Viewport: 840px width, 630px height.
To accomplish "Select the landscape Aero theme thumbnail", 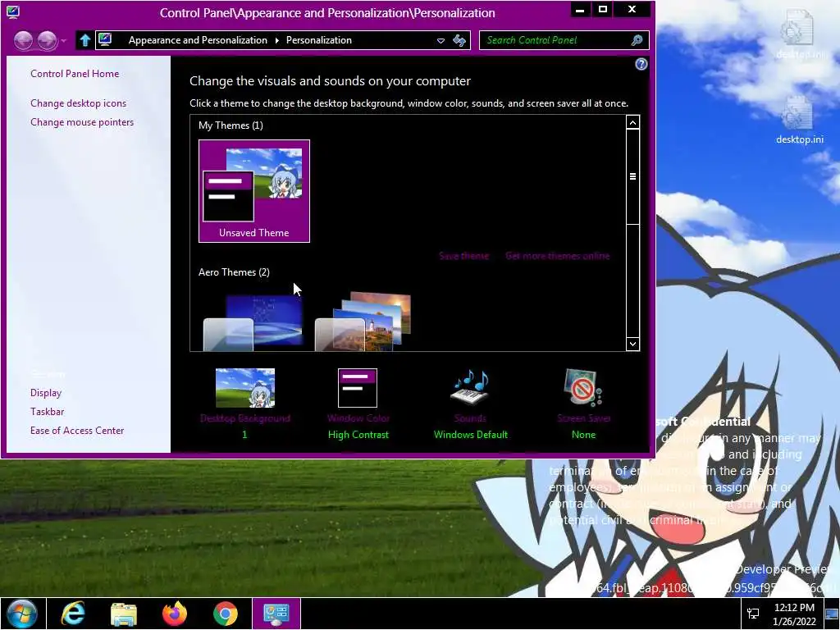I will click(363, 322).
